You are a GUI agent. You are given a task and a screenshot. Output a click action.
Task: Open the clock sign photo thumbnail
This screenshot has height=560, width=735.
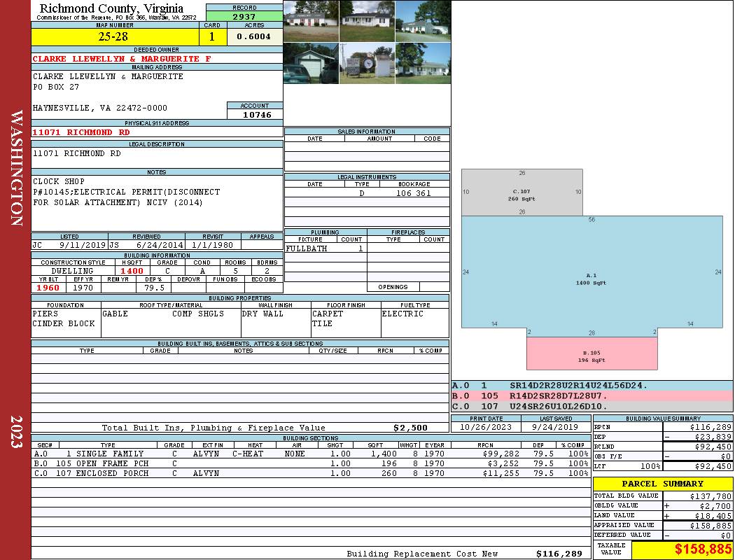click(x=367, y=63)
